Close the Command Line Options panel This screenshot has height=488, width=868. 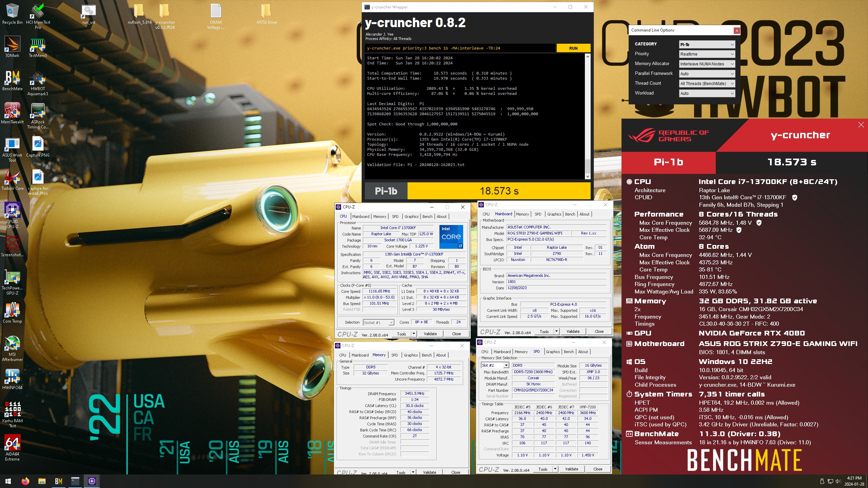tap(737, 30)
